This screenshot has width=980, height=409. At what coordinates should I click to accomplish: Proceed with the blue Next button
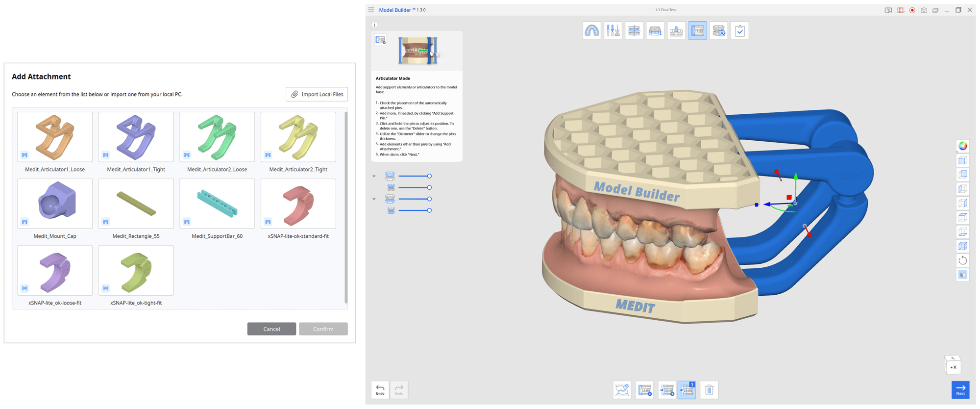960,390
